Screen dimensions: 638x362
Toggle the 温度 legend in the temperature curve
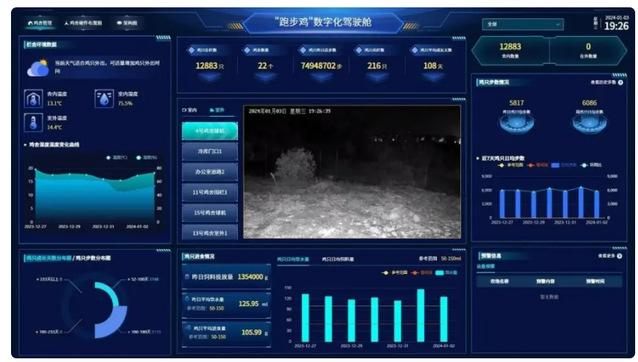(117, 157)
